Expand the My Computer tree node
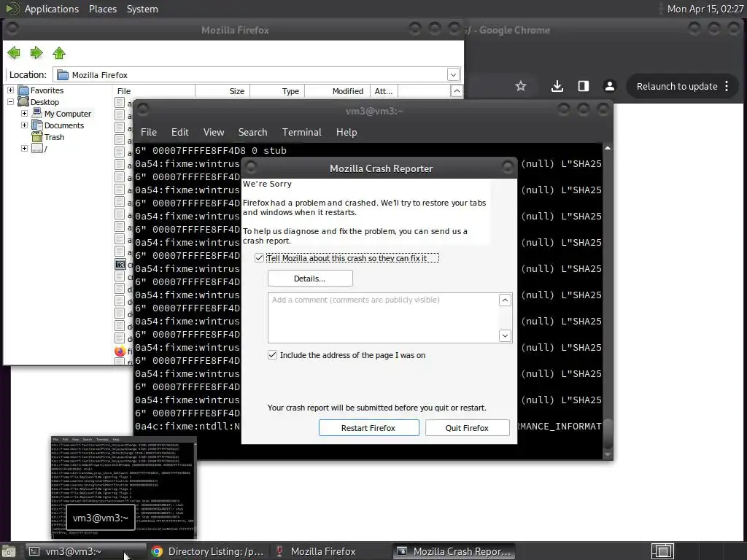747x560 pixels. point(24,113)
